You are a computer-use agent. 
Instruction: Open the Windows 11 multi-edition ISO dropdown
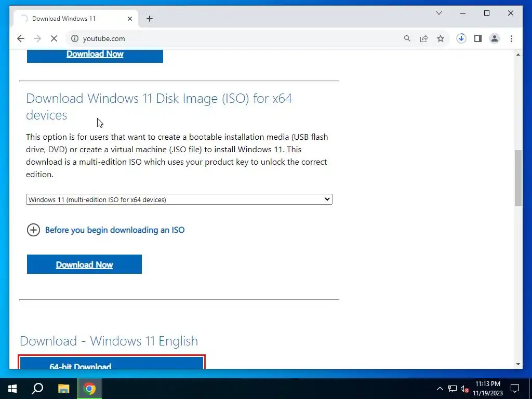coord(179,199)
